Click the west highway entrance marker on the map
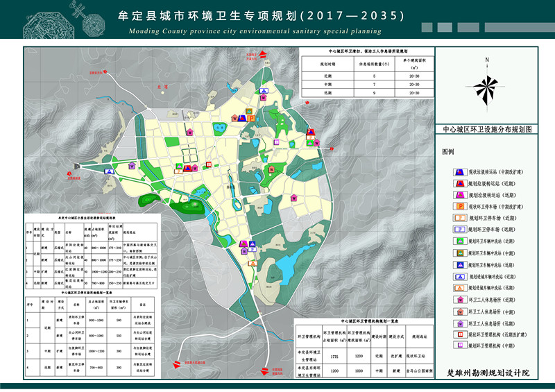Image resolution: width=555 pixels, height=392 pixels. pyautogui.click(x=76, y=166)
